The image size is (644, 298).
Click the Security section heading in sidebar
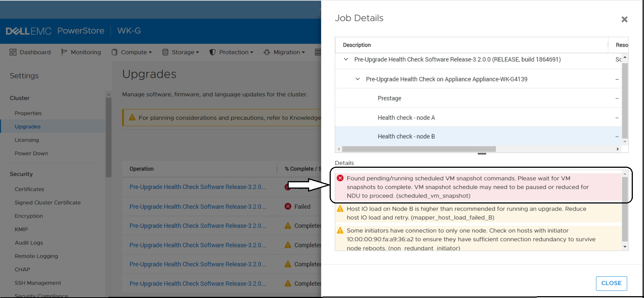pyautogui.click(x=21, y=174)
